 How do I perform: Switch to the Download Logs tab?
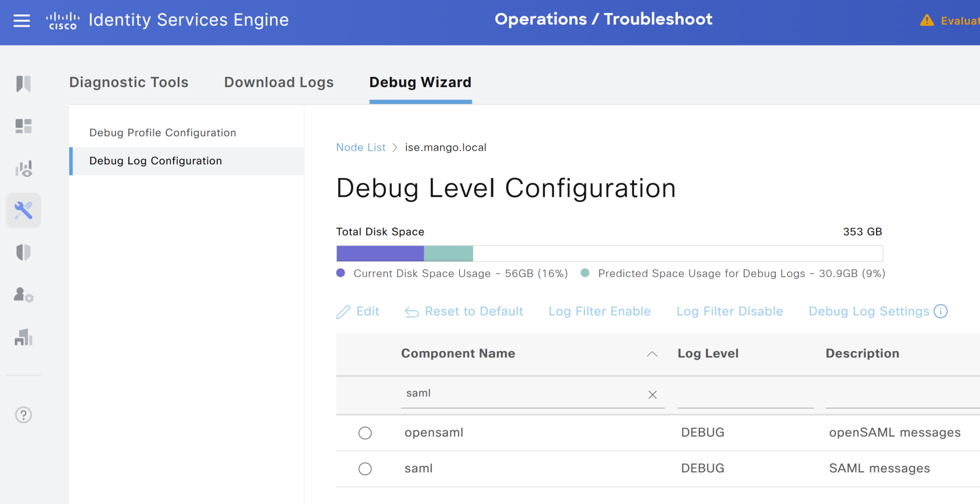click(279, 82)
